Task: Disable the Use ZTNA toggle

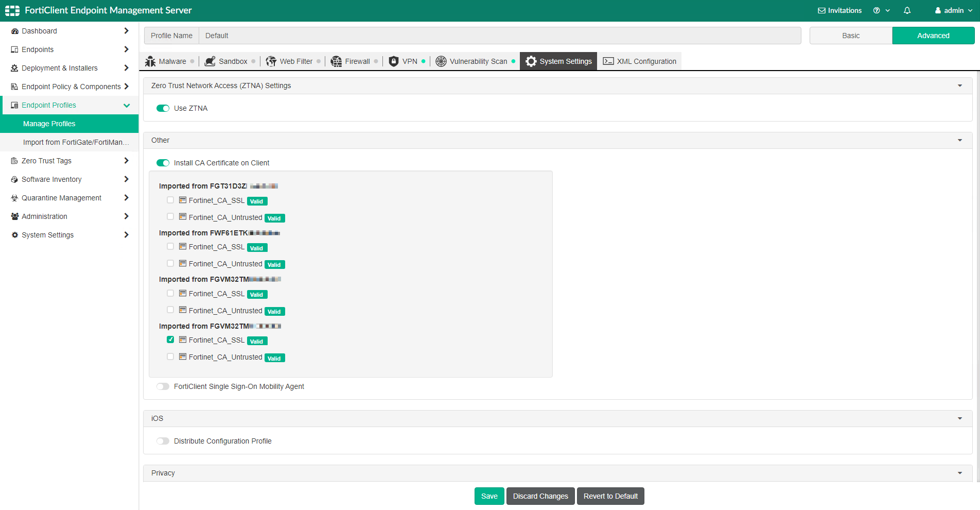Action: tap(163, 108)
